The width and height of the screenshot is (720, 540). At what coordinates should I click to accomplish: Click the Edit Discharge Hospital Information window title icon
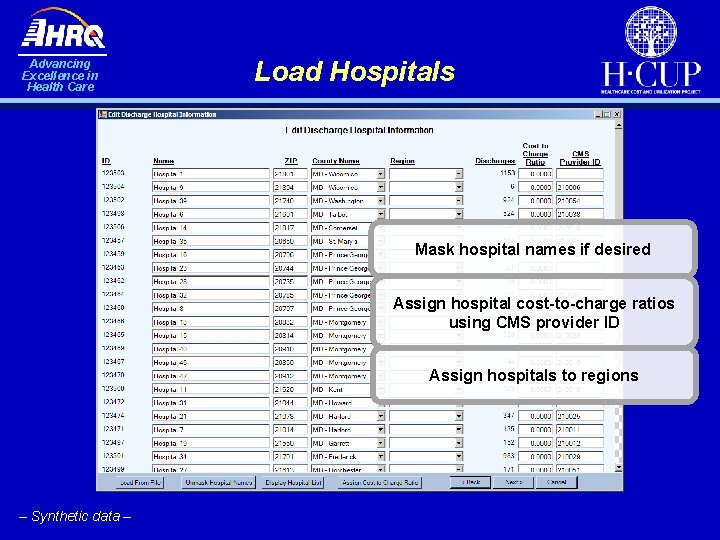coord(103,114)
